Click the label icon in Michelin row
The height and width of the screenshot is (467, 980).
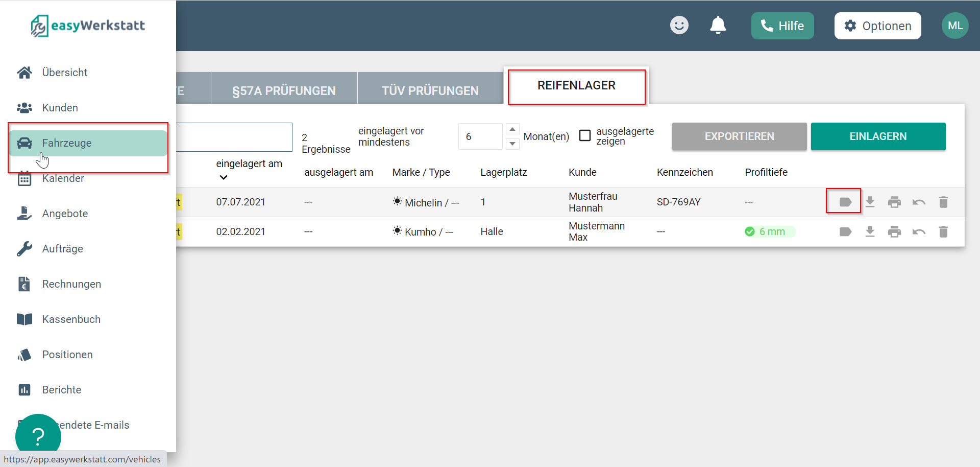tap(845, 202)
